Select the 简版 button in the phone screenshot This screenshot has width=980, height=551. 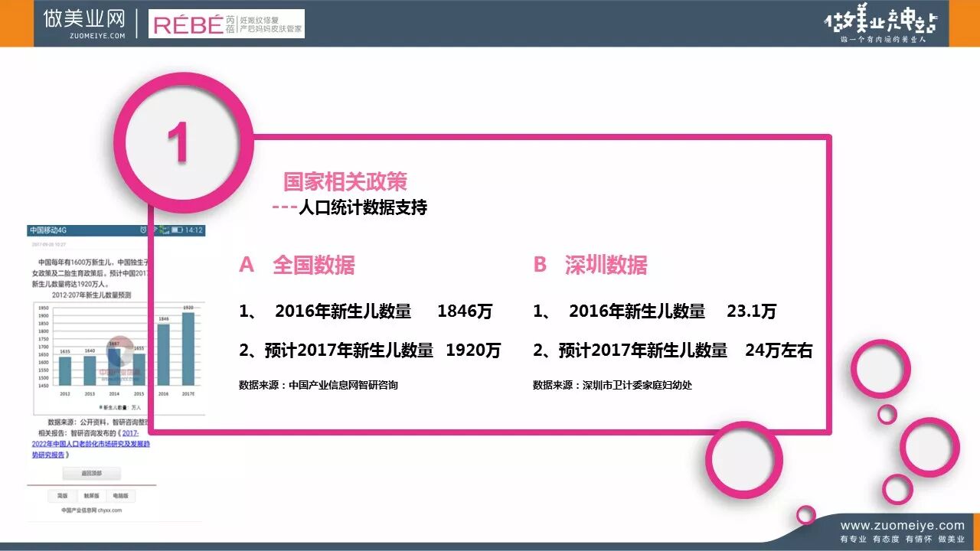[62, 496]
